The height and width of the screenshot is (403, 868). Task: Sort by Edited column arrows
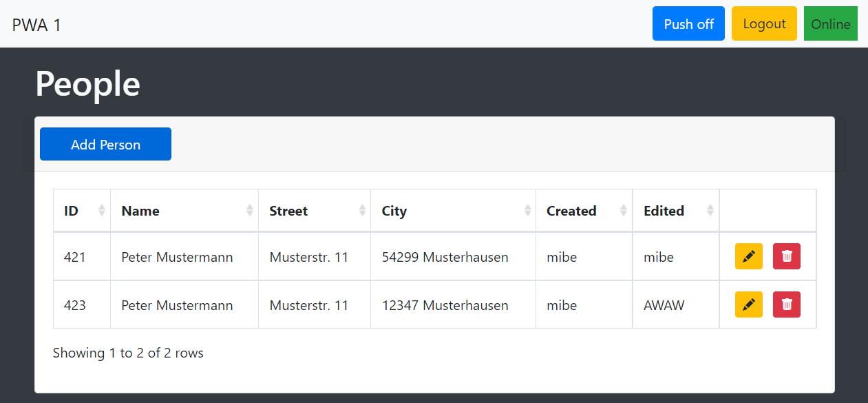point(710,211)
